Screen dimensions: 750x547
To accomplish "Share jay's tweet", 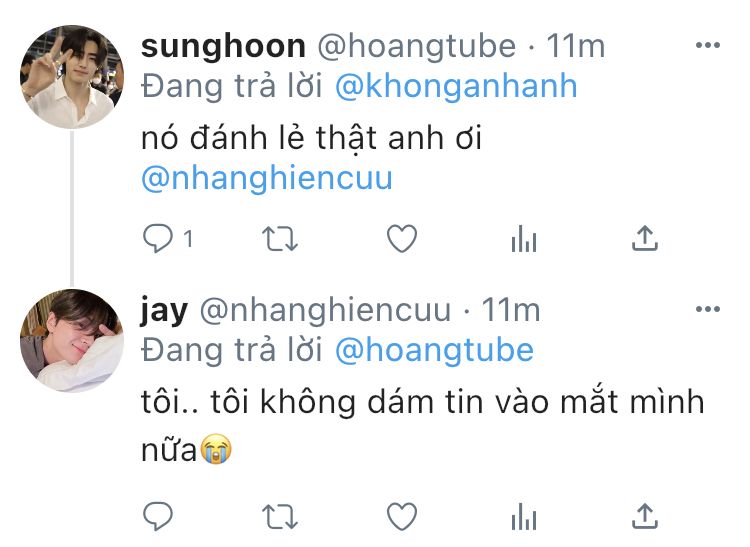I will tap(645, 516).
